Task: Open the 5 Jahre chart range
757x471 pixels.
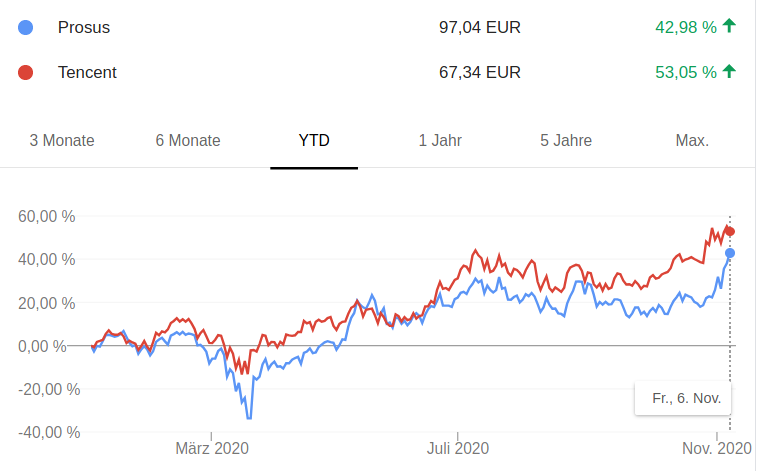Action: point(566,140)
